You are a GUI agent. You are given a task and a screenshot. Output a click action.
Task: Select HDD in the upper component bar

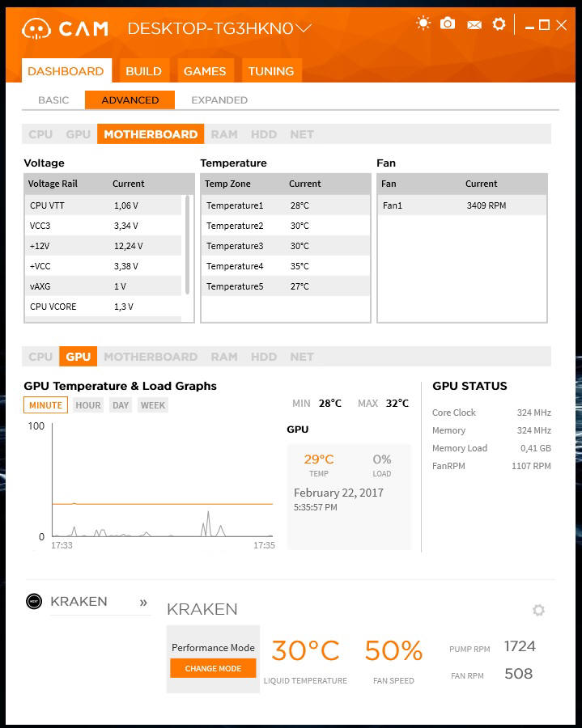pos(264,134)
